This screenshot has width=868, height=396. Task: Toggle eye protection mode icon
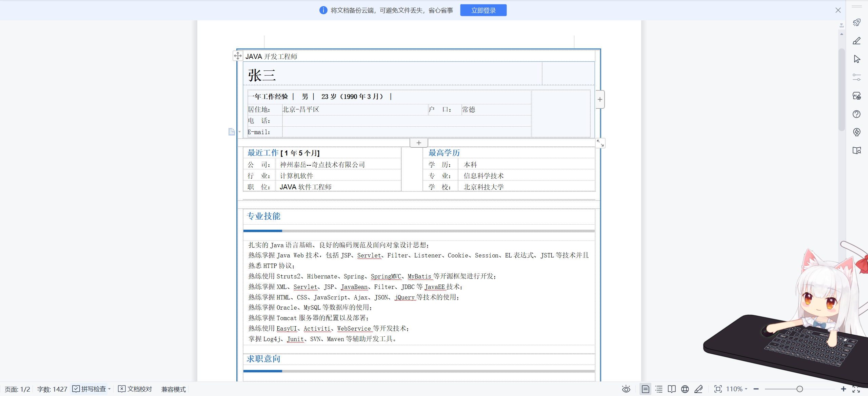626,389
